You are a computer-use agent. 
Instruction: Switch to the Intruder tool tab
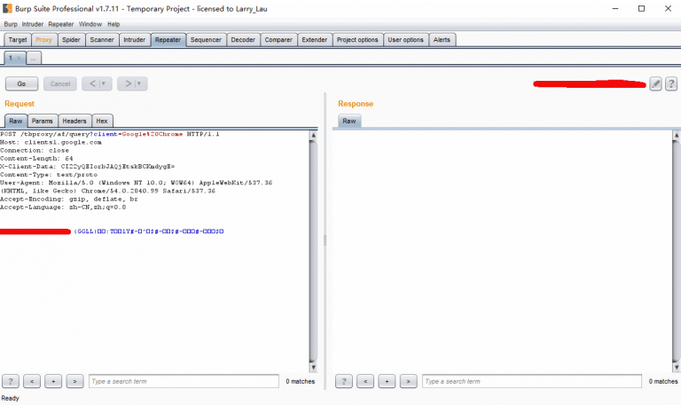pyautogui.click(x=135, y=40)
